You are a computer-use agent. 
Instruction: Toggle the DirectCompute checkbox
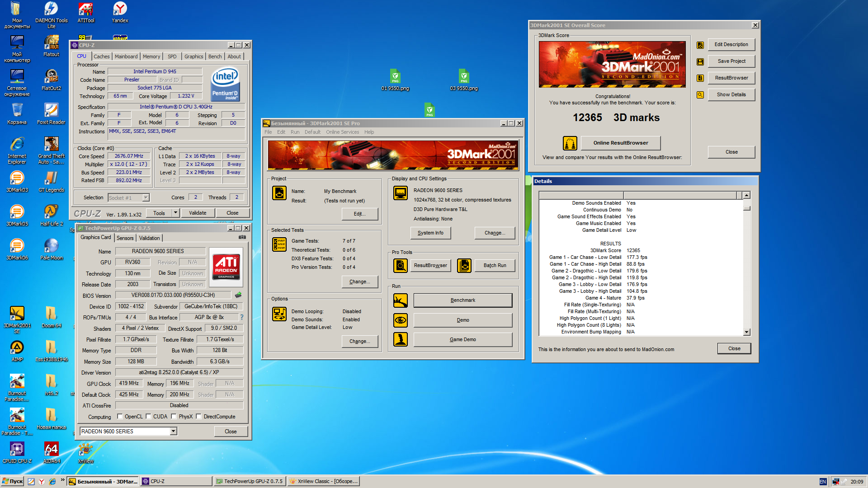[x=198, y=417]
